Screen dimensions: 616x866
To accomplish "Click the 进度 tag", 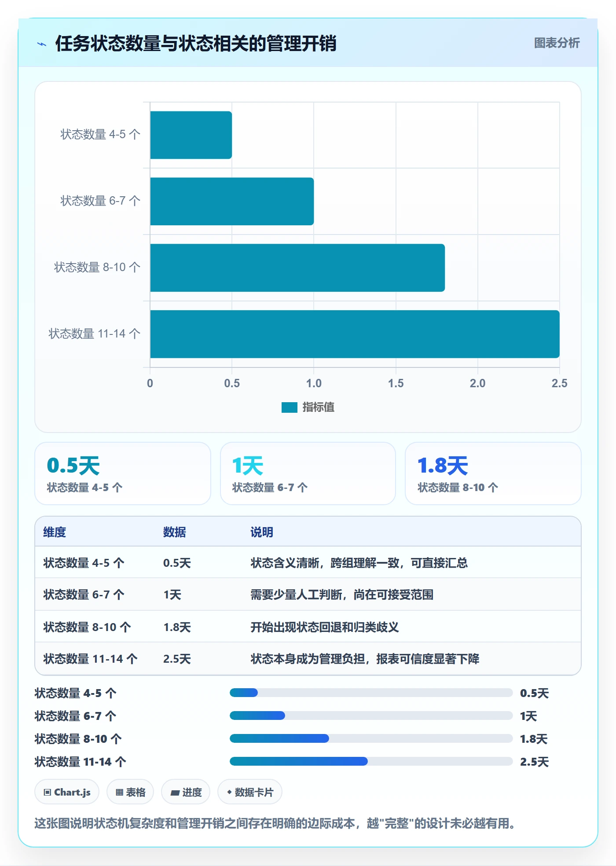I will click(x=186, y=792).
